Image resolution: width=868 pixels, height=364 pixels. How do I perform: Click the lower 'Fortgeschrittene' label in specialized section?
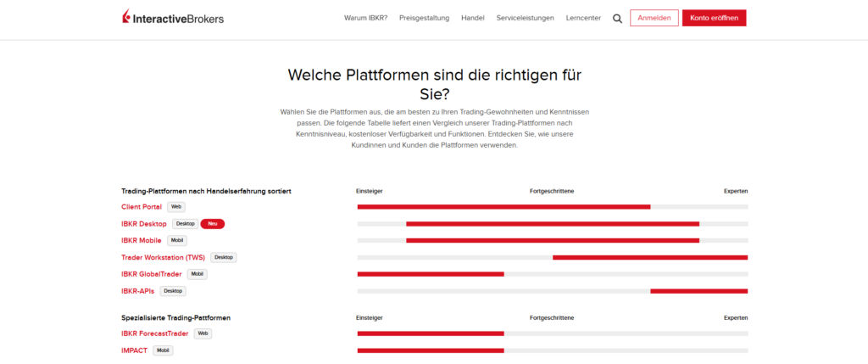pyautogui.click(x=552, y=318)
